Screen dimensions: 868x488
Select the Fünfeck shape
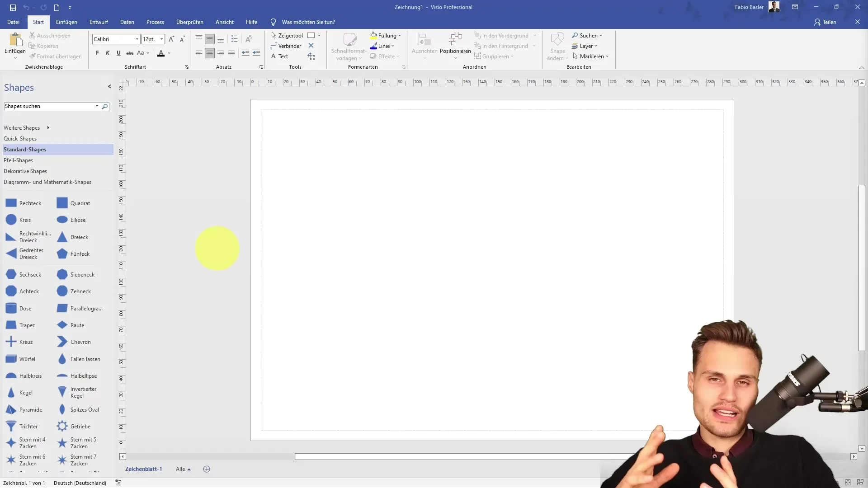73,254
